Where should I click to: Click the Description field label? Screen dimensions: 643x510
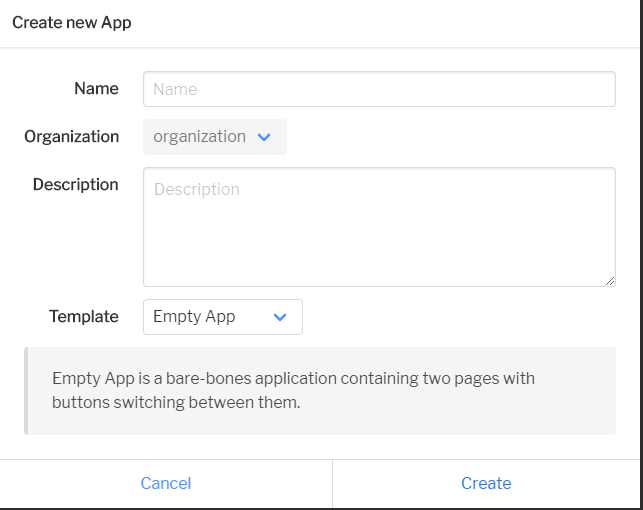(x=75, y=184)
